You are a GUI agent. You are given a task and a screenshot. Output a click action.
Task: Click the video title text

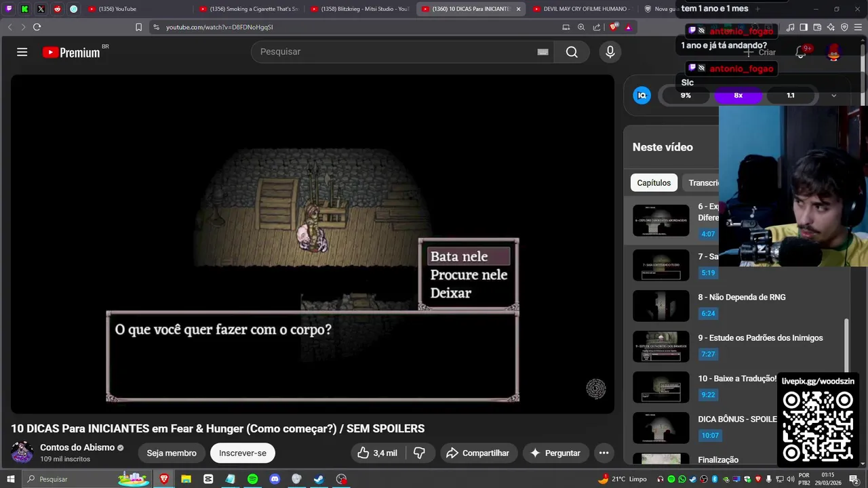(218, 428)
